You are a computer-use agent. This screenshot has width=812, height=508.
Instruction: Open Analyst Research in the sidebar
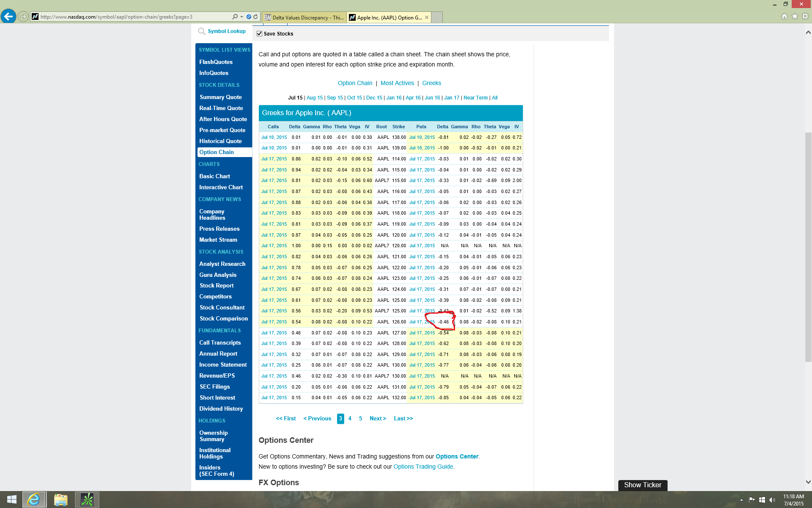tap(222, 264)
